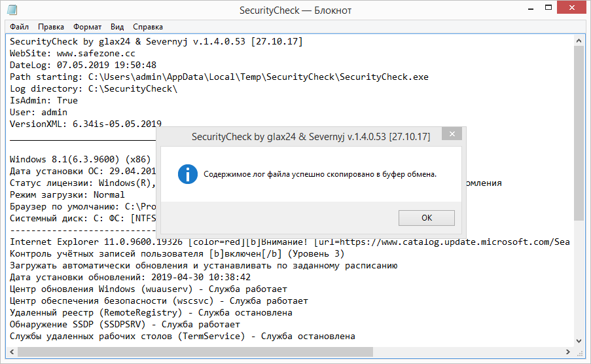
Task: Open the Справка menu
Action: [148, 27]
